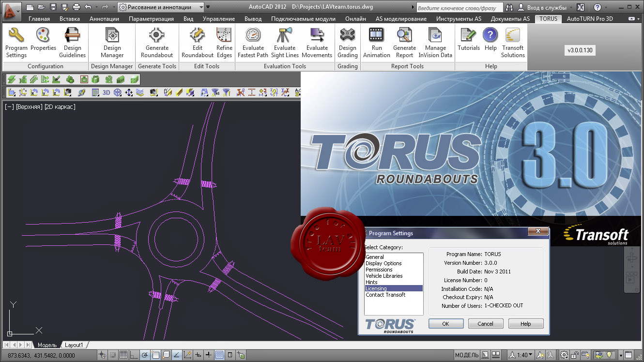Start Run Animation
This screenshot has height=362, width=644.
point(377,43)
